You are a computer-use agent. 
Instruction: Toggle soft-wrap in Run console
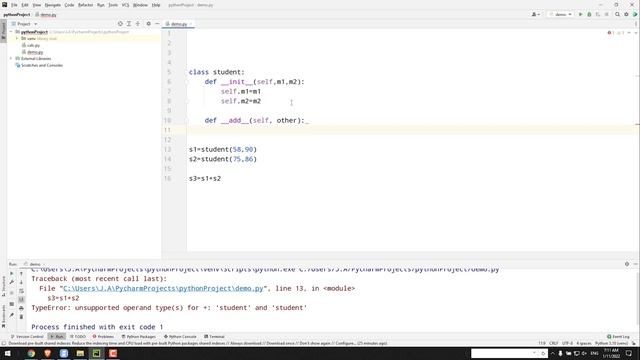point(21,291)
